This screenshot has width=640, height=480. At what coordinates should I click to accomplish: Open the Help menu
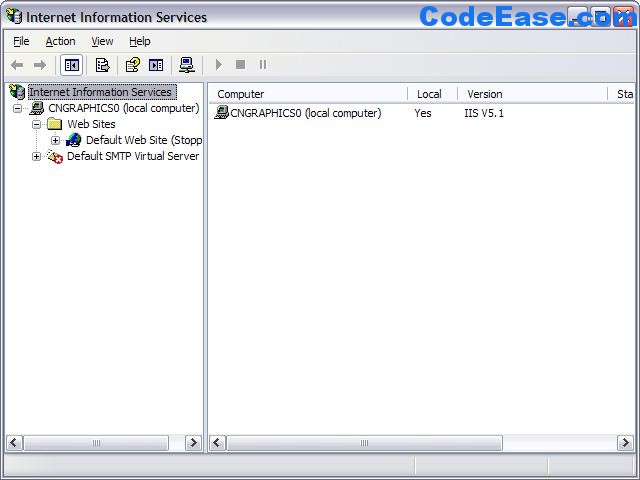click(x=140, y=41)
